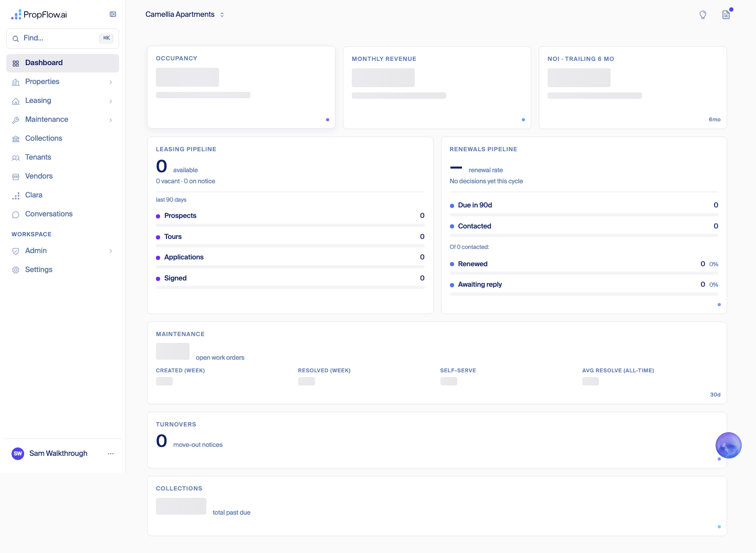Click the '0 vacant · 0 on notice' text
756x553 pixels.
click(x=185, y=181)
